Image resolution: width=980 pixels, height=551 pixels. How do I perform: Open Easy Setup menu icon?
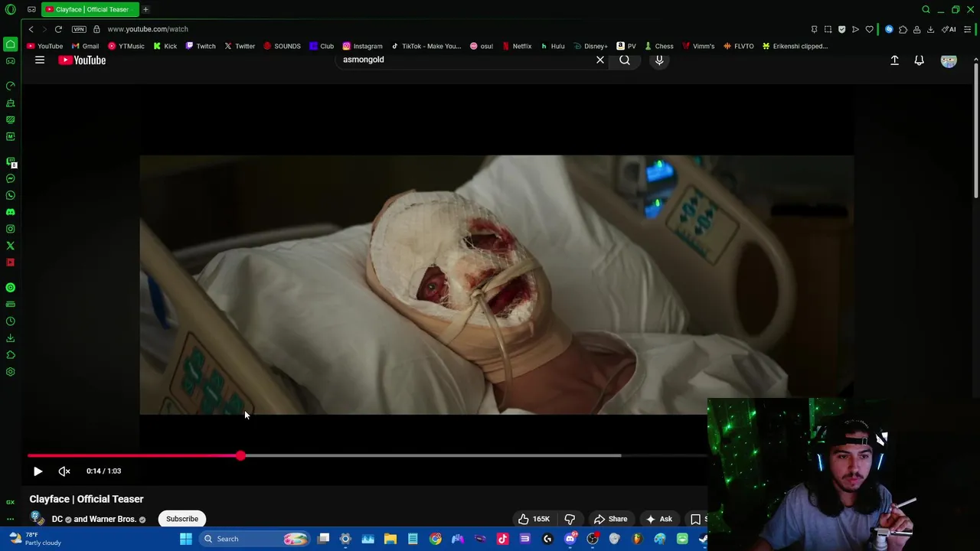tap(968, 29)
